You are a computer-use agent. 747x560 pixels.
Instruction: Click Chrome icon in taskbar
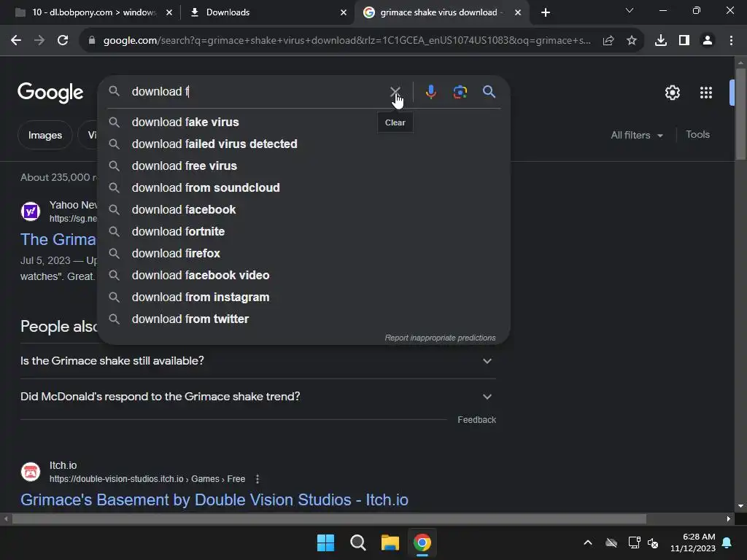pyautogui.click(x=422, y=542)
